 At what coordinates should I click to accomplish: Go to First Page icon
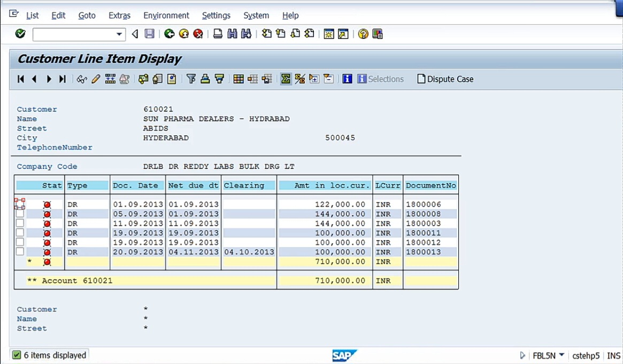point(267,34)
